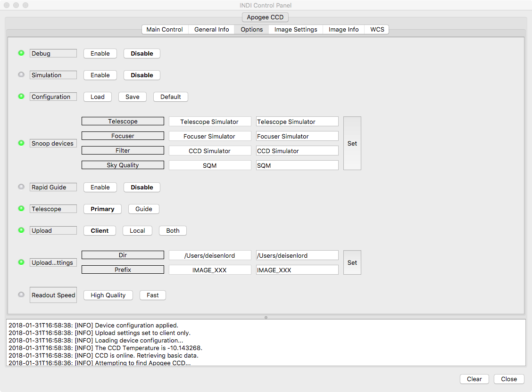Screen dimensions: 532x392
Task: Save the device configuration
Action: click(x=133, y=97)
